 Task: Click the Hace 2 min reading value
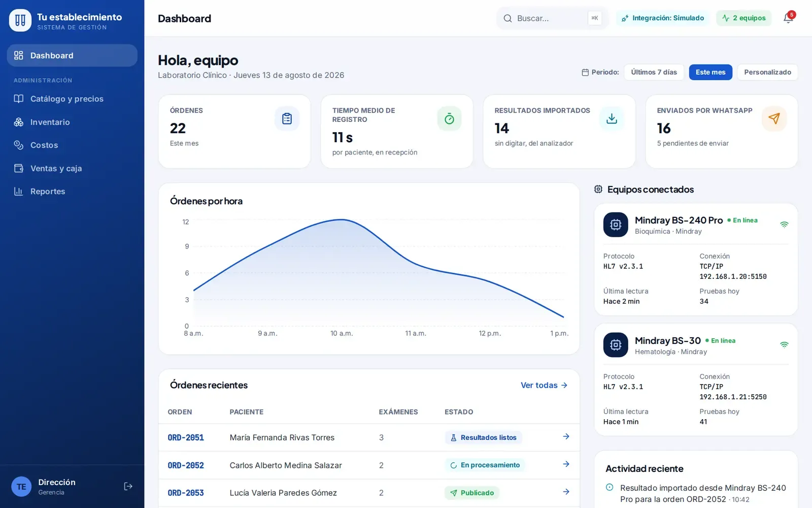coord(621,301)
